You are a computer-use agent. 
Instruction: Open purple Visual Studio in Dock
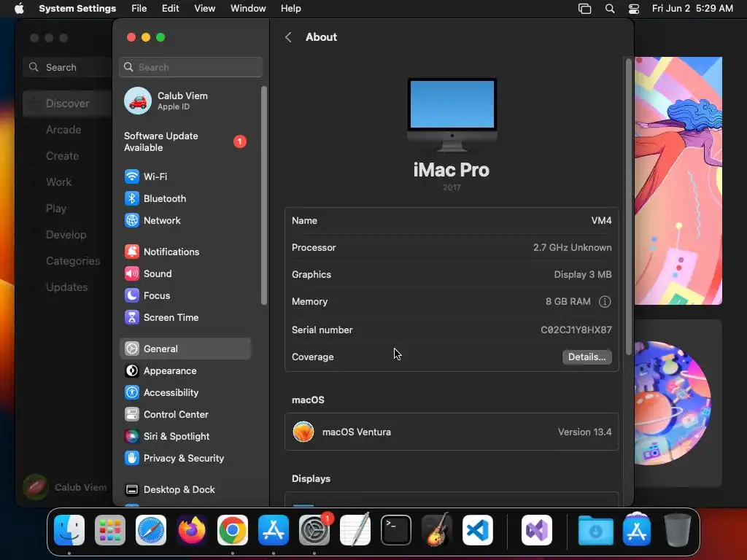pyautogui.click(x=537, y=530)
